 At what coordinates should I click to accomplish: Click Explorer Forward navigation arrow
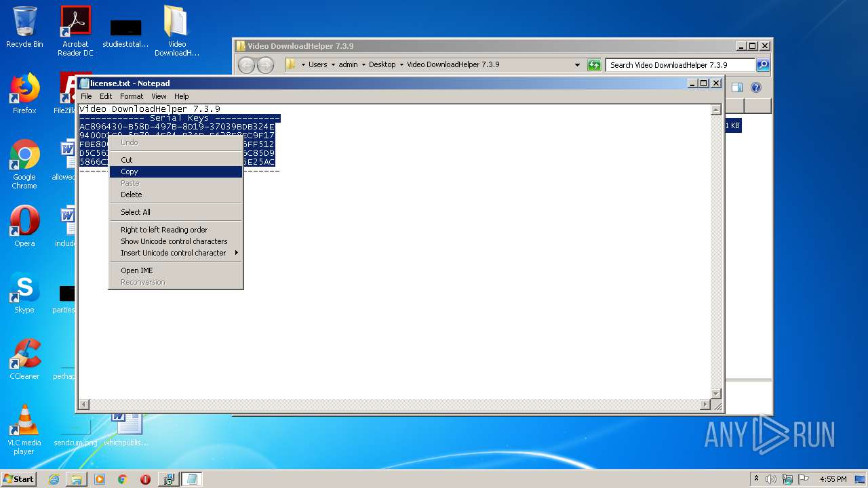pos(265,65)
